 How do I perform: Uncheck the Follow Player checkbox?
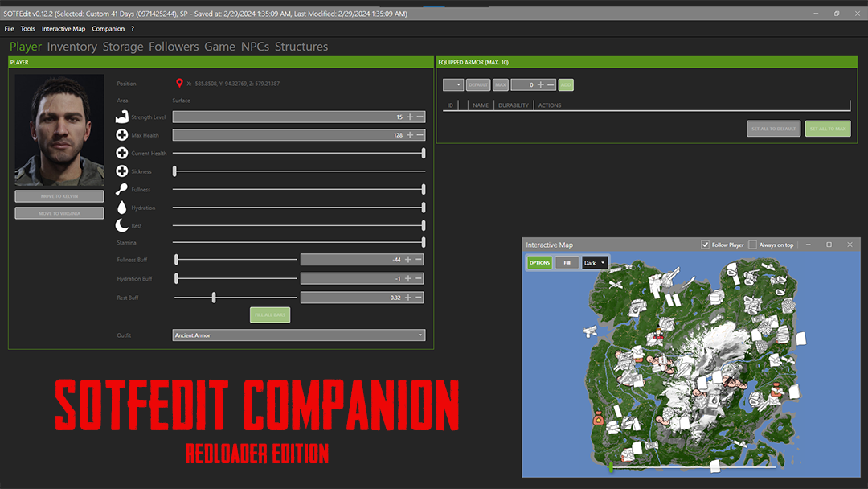click(705, 244)
